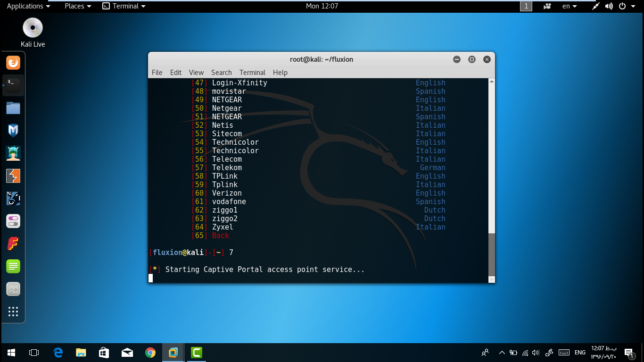
Task: Open File Explorer from taskbar
Action: click(81, 353)
